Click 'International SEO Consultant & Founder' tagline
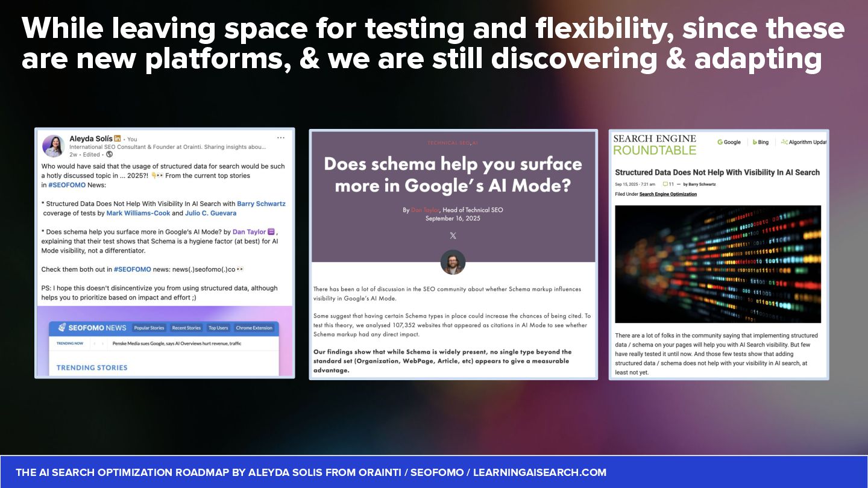The width and height of the screenshot is (868, 488). pyautogui.click(x=168, y=146)
